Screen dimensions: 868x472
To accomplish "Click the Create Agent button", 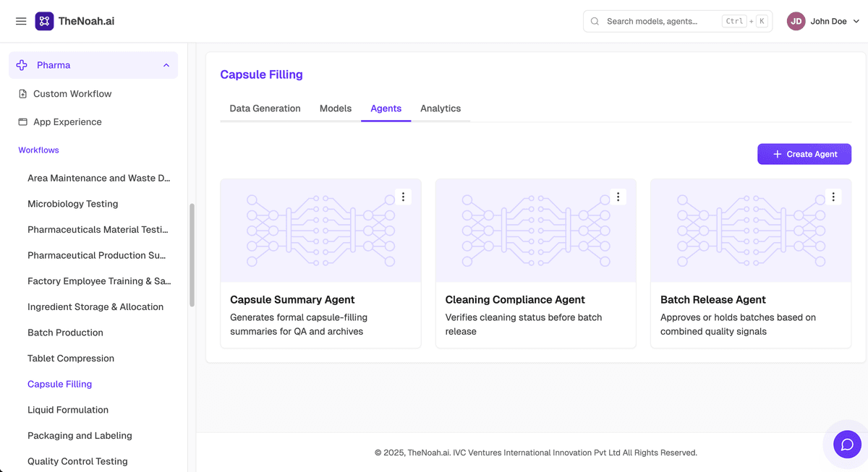I will click(x=804, y=154).
